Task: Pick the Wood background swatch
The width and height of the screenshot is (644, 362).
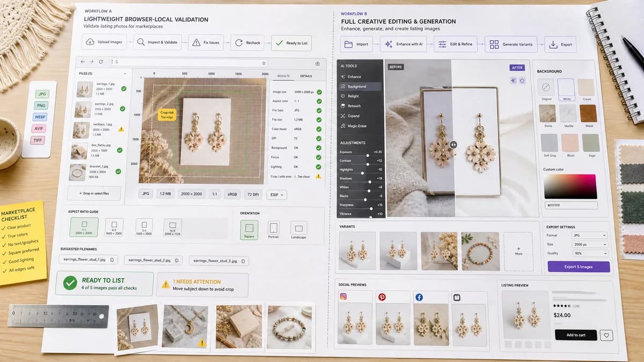Action: coord(588,113)
